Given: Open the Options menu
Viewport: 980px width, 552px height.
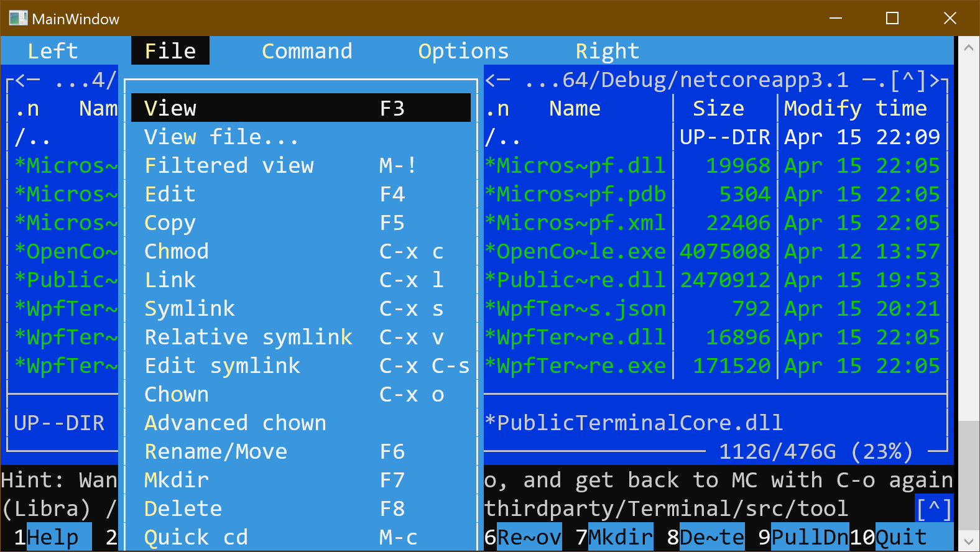Looking at the screenshot, I should (x=463, y=50).
